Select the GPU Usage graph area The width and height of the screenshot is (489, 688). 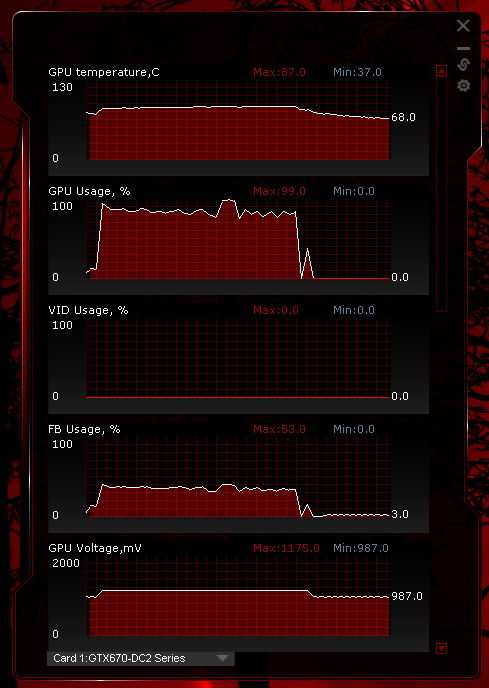click(x=237, y=239)
